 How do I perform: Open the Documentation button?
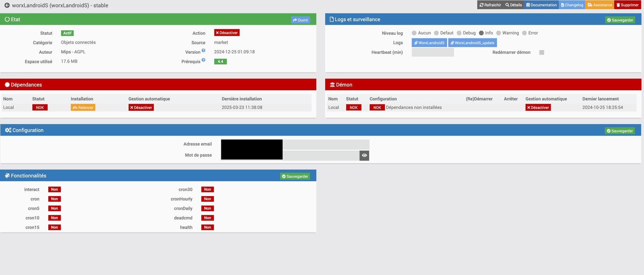pos(541,5)
